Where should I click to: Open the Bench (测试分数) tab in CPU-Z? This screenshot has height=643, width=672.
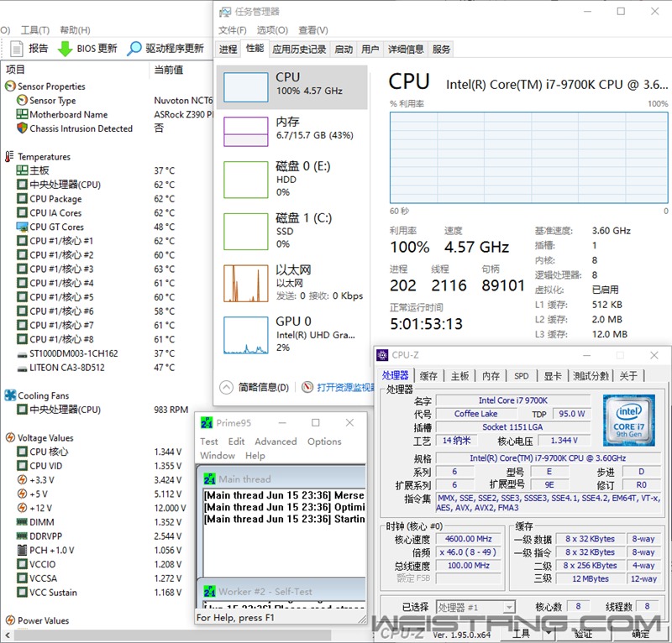(591, 376)
